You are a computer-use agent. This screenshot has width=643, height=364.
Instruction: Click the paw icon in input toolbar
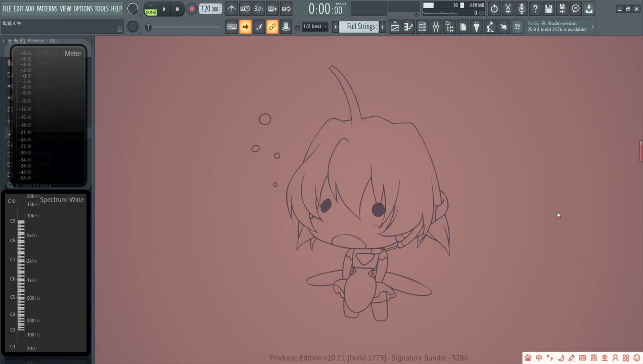coord(528,358)
